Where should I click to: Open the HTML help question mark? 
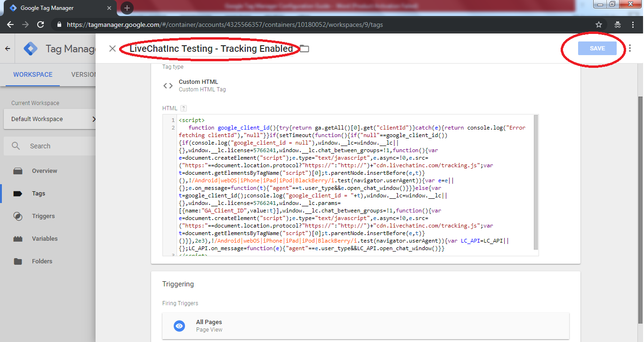coord(184,108)
